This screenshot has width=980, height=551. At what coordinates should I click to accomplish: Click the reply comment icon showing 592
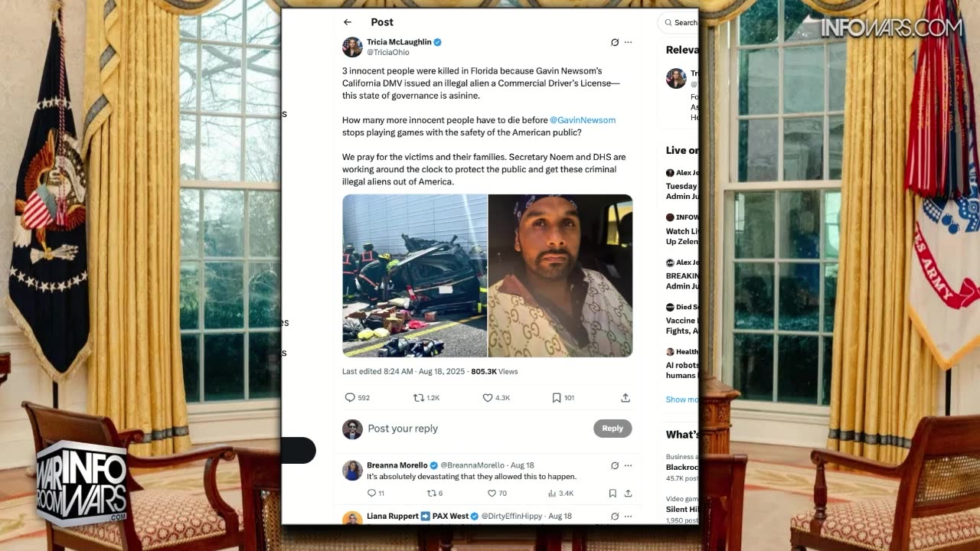(x=350, y=398)
